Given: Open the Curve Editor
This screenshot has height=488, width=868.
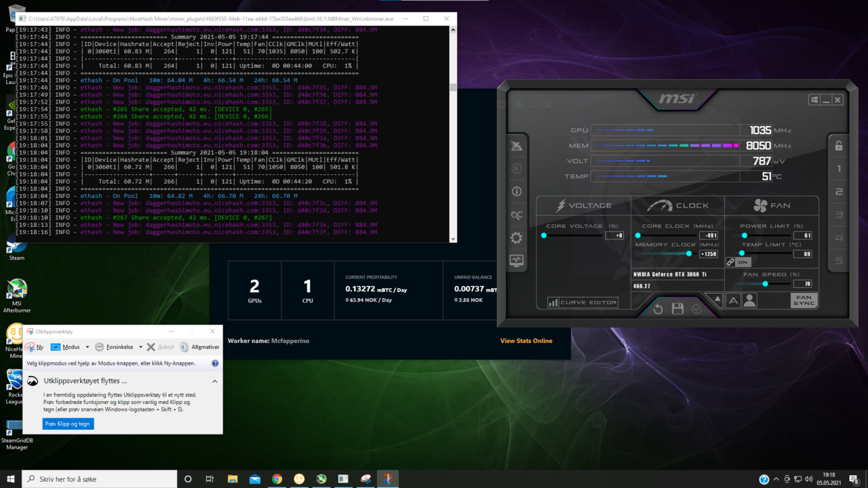Looking at the screenshot, I should pos(583,302).
